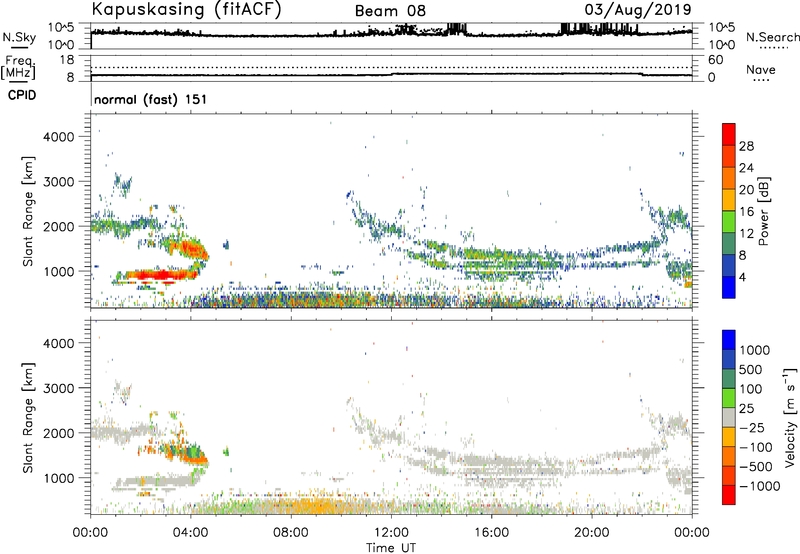Click the "18" tick of the frequency axis
Image resolution: width=800 pixels, height=554 pixels.
click(67, 60)
